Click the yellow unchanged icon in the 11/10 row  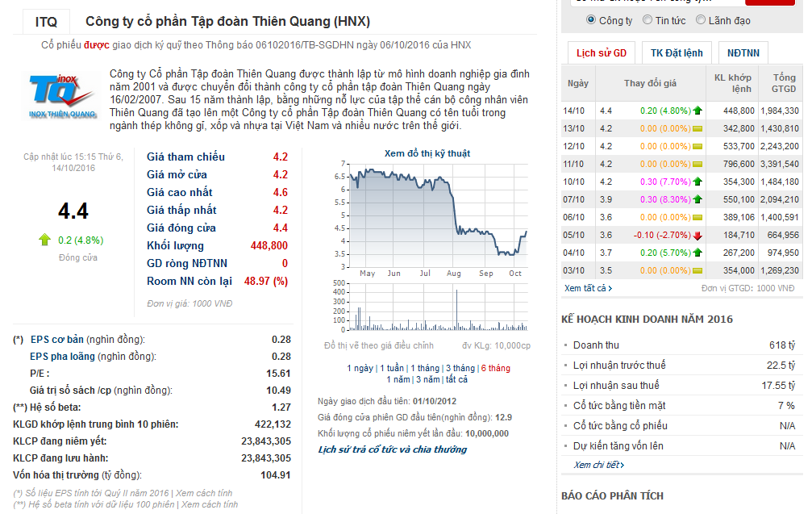(x=697, y=165)
